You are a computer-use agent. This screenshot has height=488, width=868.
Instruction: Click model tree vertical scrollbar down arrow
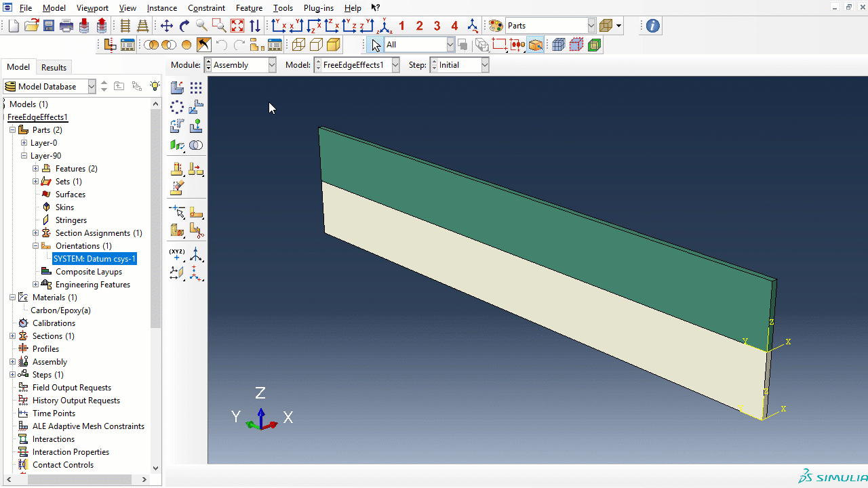(x=155, y=468)
